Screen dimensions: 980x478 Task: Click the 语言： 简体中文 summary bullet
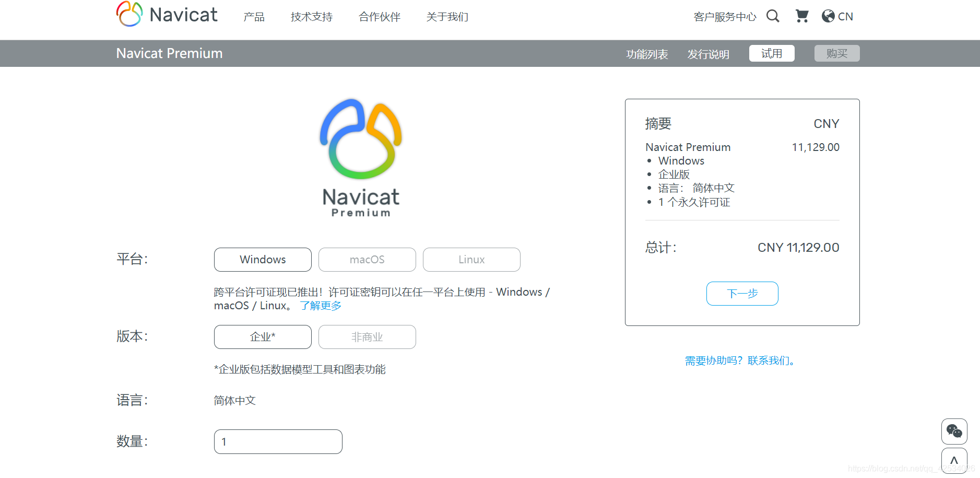[x=696, y=188]
